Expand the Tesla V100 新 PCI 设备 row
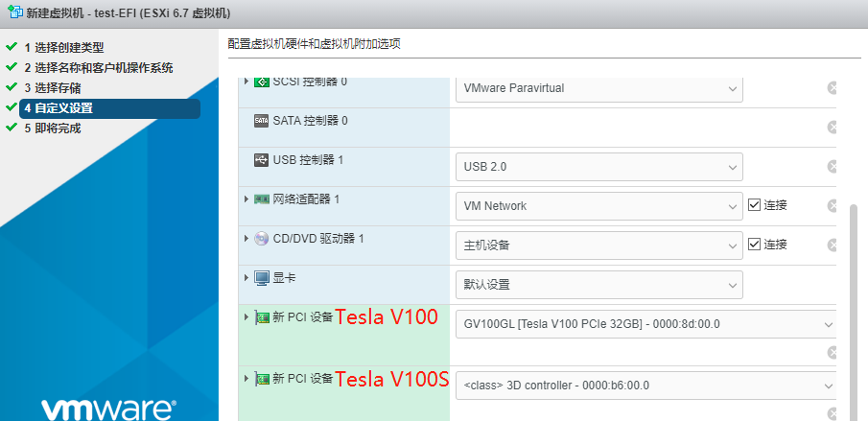This screenshot has height=421, width=868. 246,317
